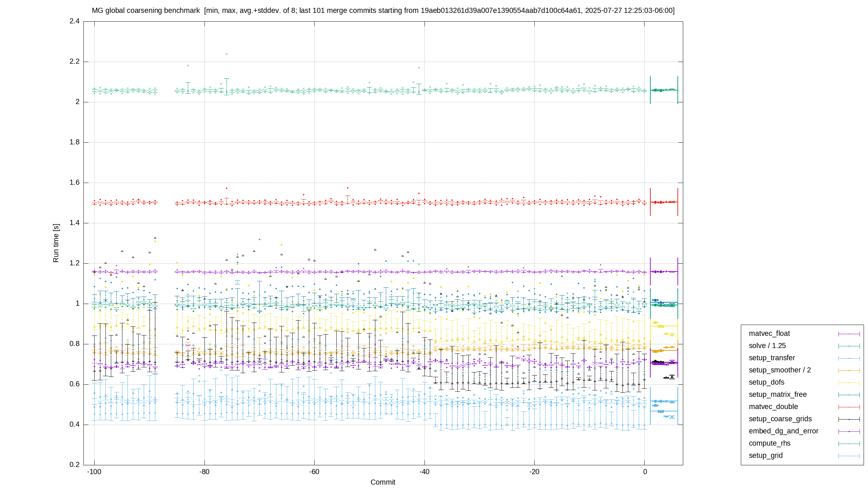
Task: Click the matvec_float legend marker
Action: [849, 334]
